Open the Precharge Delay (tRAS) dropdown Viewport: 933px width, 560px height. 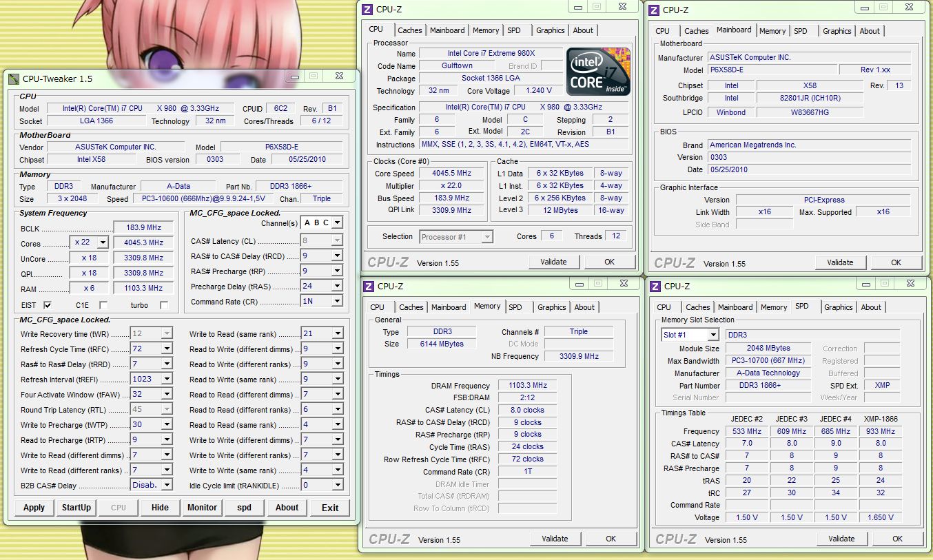click(x=337, y=286)
